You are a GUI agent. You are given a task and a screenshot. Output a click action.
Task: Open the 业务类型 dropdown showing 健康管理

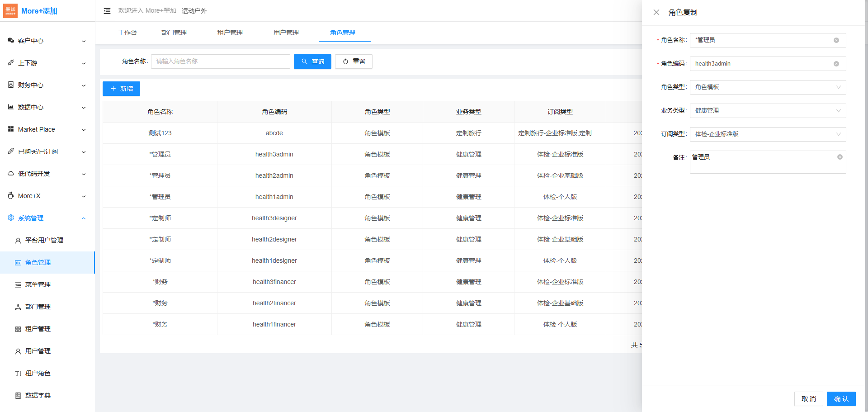(x=767, y=111)
